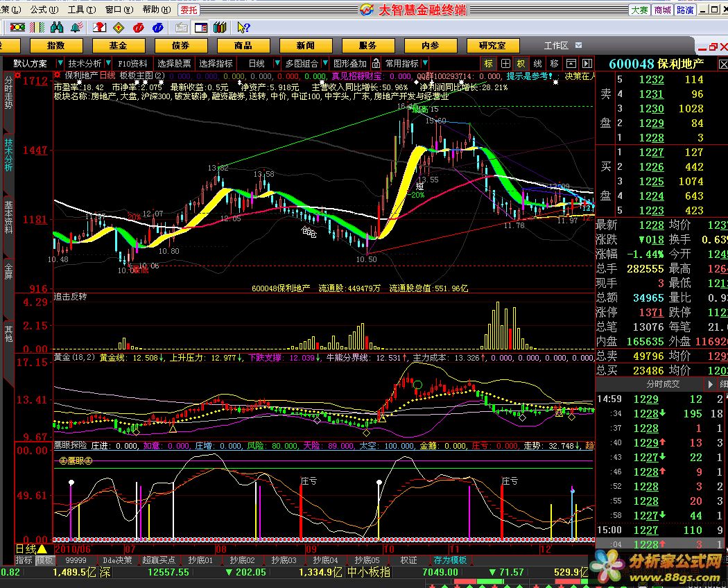Toggle the 移 move button
This screenshot has height=588, width=728.
(555, 64)
